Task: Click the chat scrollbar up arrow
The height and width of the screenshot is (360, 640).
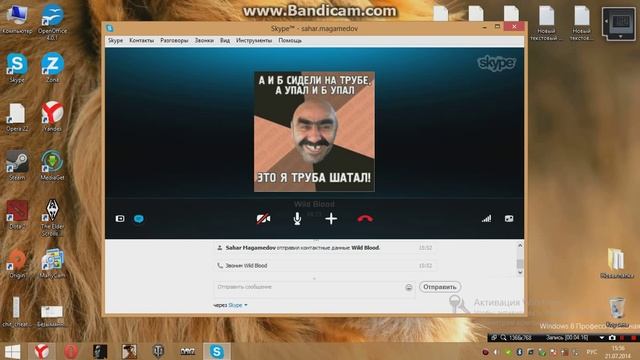Action: (520, 245)
